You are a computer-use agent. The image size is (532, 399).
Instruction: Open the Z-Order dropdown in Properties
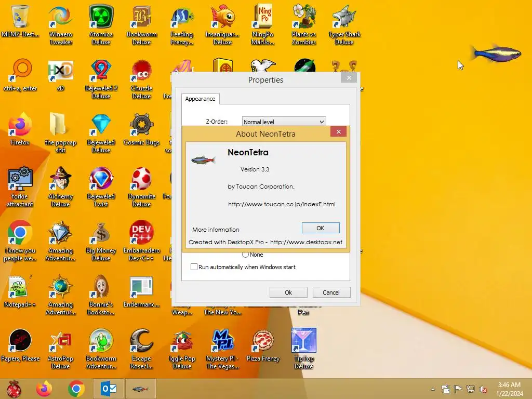(x=284, y=122)
